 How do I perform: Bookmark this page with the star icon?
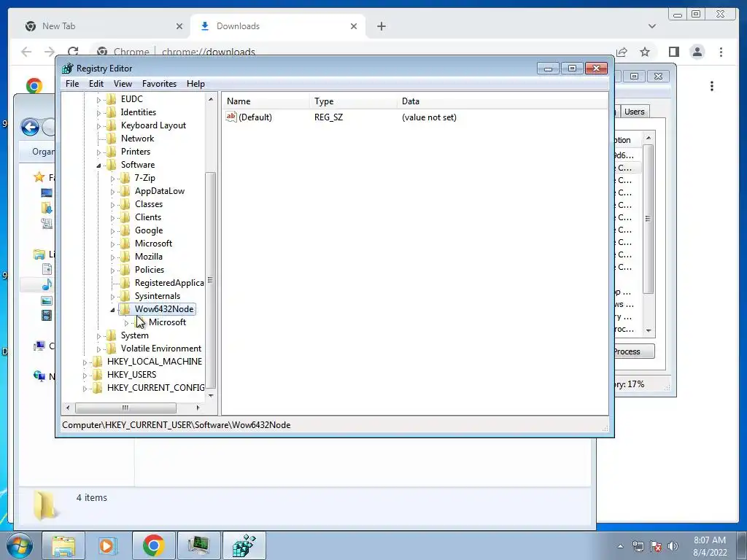pos(645,52)
